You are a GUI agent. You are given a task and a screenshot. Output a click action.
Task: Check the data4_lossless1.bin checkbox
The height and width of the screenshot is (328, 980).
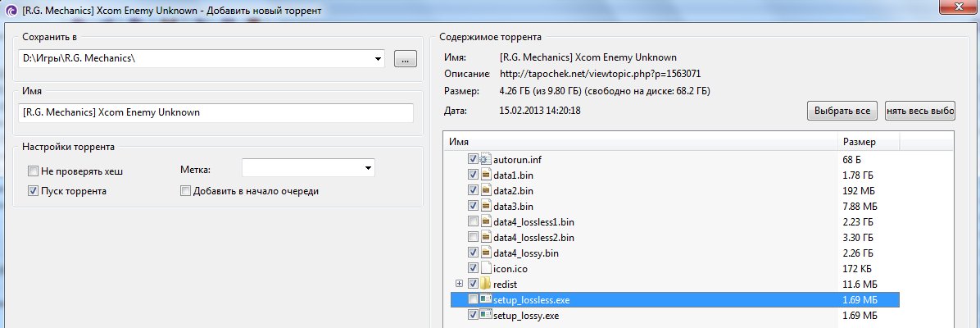[473, 221]
